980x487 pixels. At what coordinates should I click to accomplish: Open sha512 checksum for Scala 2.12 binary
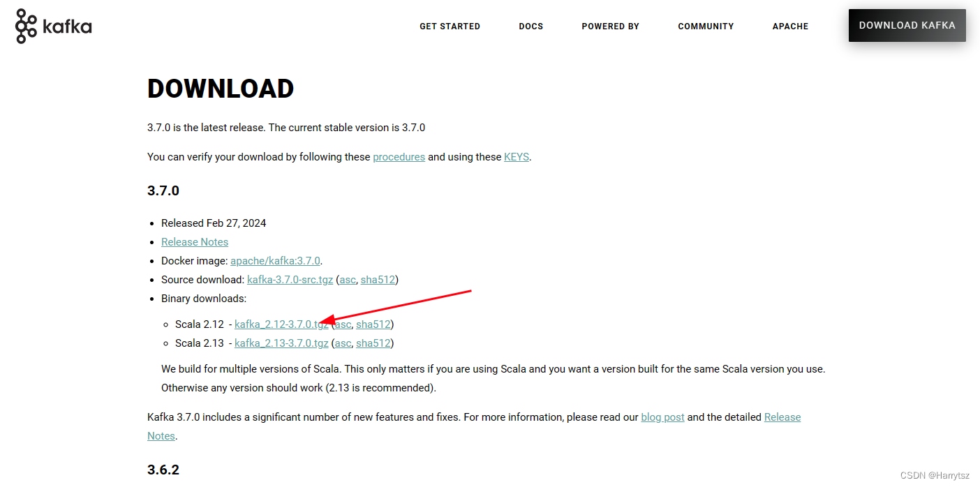coord(373,324)
